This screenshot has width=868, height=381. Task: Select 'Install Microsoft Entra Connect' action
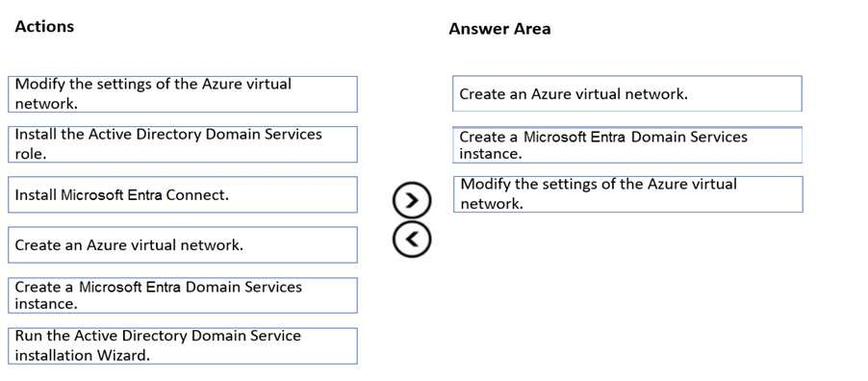[x=183, y=194]
